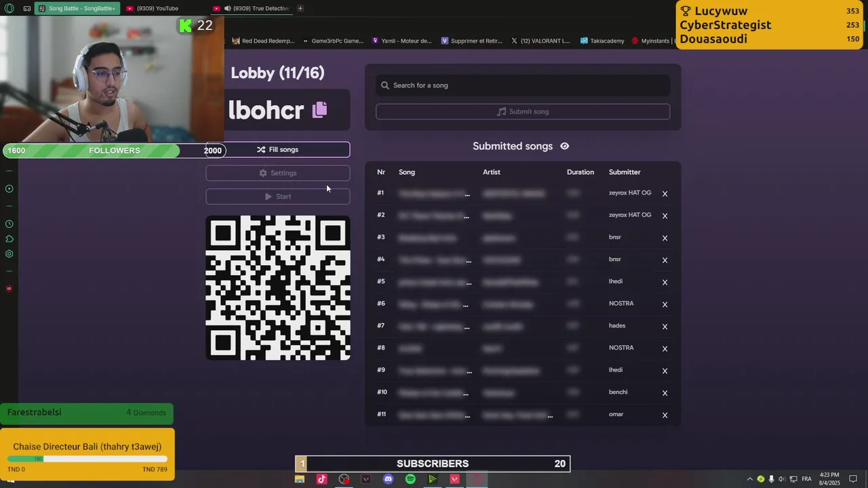
Task: Click the red shield sidebar icon
Action: coord(9,289)
